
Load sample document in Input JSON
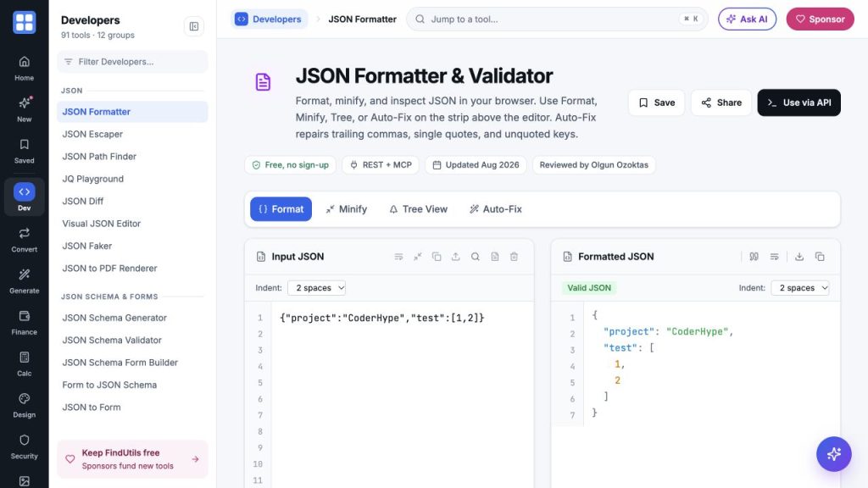pos(495,257)
